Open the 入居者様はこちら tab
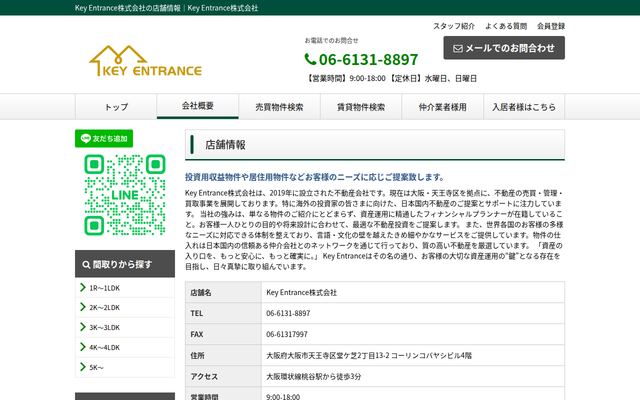This screenshot has height=400, width=640. (524, 107)
